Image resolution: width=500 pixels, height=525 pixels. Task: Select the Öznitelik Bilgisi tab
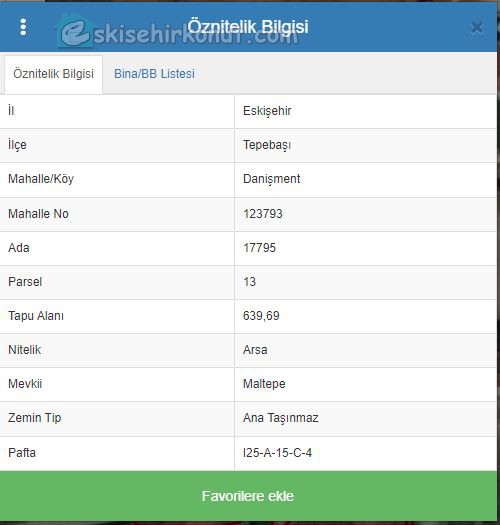tap(53, 74)
